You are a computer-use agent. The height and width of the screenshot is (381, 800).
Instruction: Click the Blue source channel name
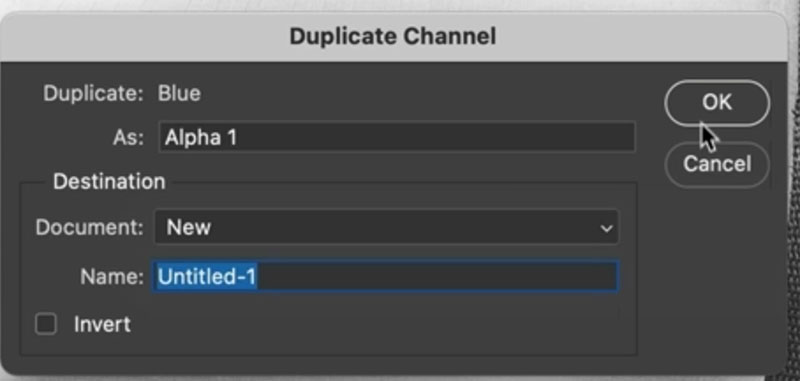point(179,93)
